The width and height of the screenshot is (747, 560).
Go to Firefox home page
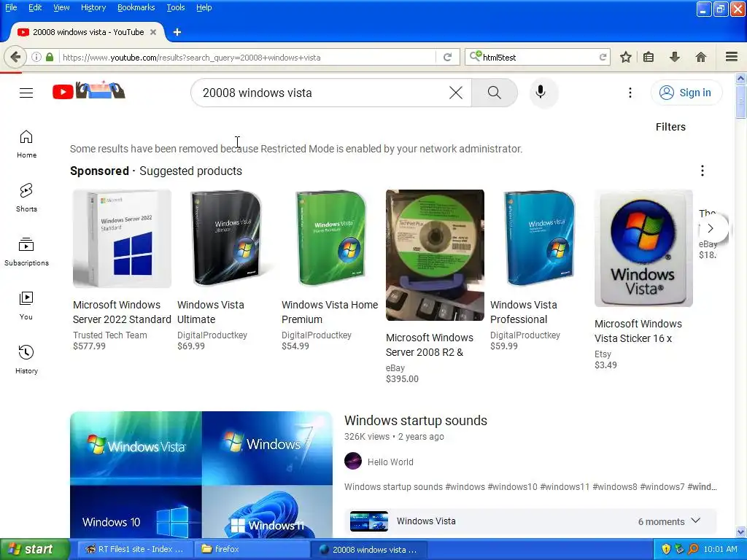[701, 57]
